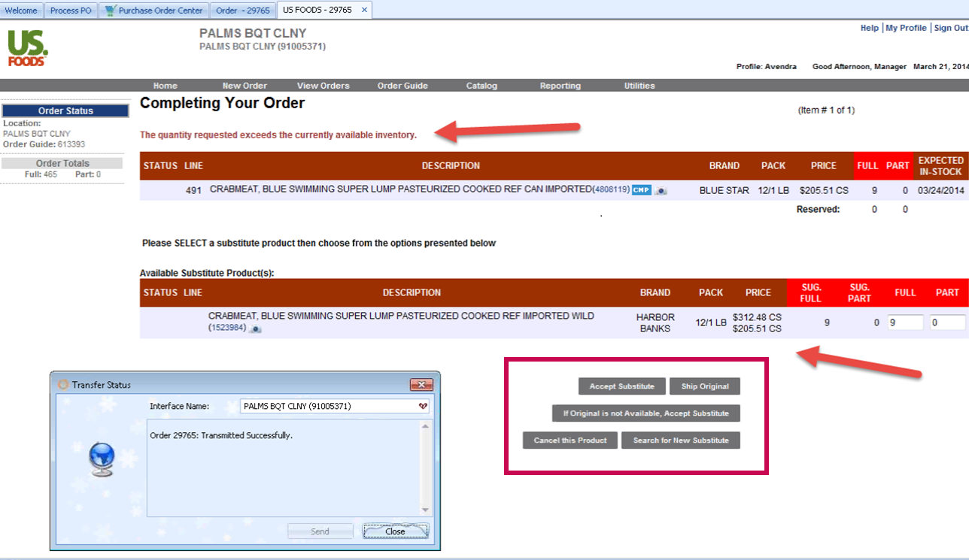
Task: Click scroll-up arrow in Transfer Status message box
Action: (x=425, y=427)
